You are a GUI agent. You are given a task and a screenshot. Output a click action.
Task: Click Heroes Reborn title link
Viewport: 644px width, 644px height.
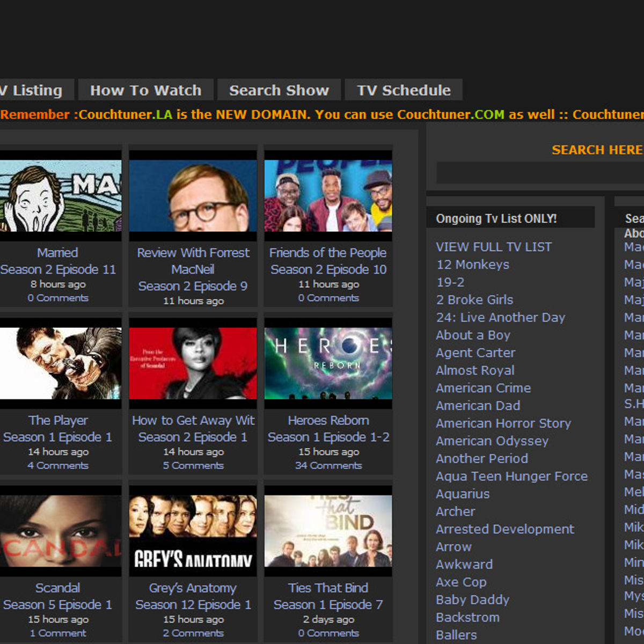(x=328, y=420)
